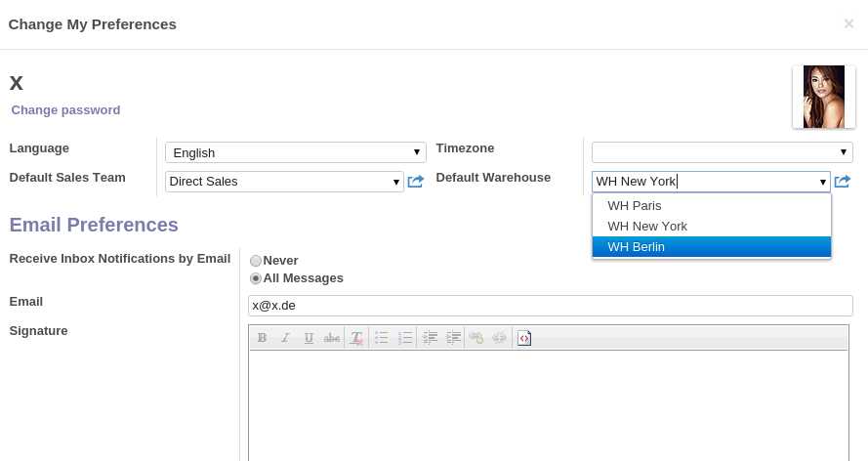This screenshot has width=868, height=461.
Task: Apply italic formatting in signature toolbar
Action: (x=285, y=338)
